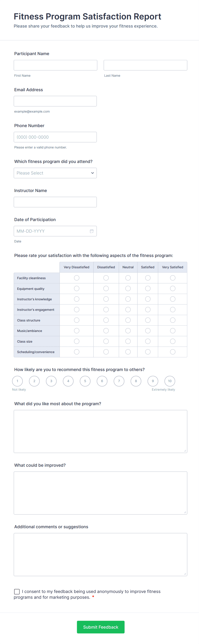This screenshot has width=199, height=644.
Task: Choose Very Dissatisfied for Music/ambiance
Action: (77, 331)
